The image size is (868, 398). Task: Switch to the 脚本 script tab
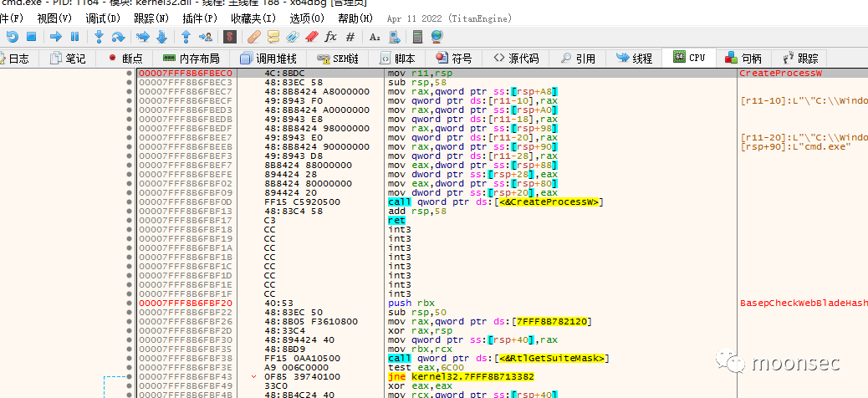click(x=397, y=59)
